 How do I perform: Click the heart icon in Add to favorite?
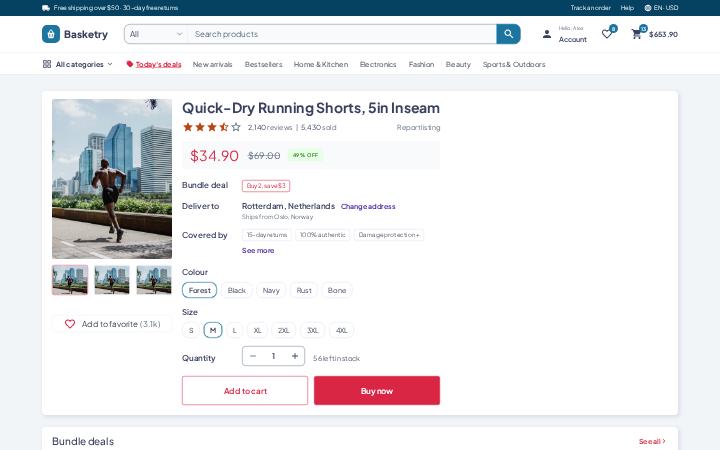(70, 324)
